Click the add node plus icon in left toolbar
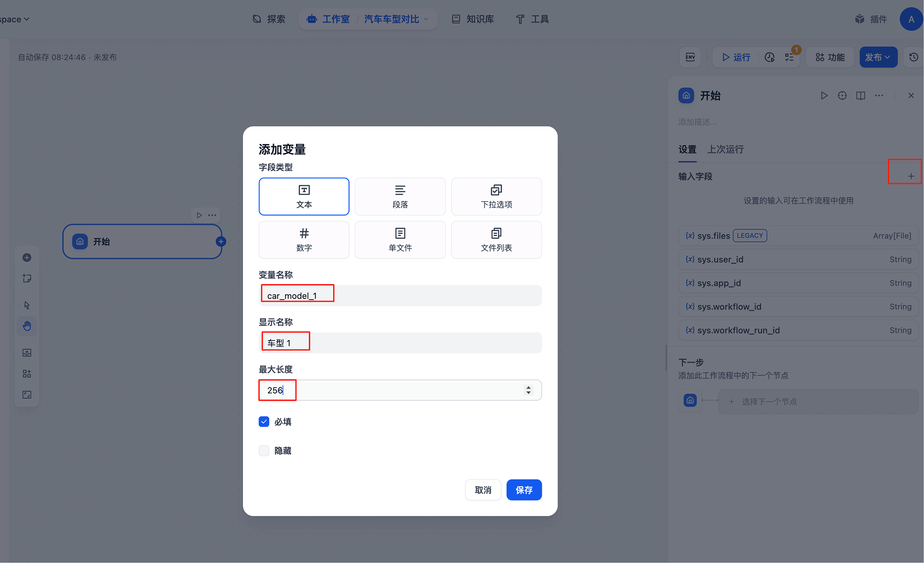 (x=27, y=257)
